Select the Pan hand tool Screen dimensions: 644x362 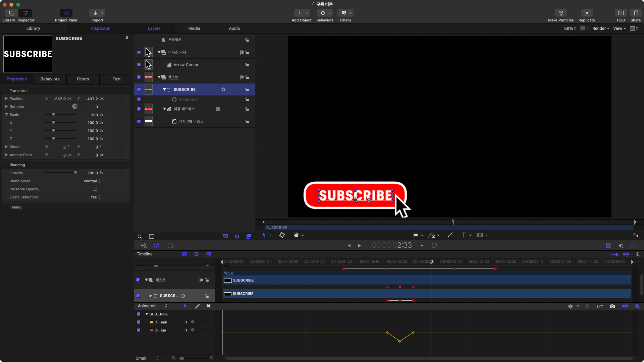[296, 235]
